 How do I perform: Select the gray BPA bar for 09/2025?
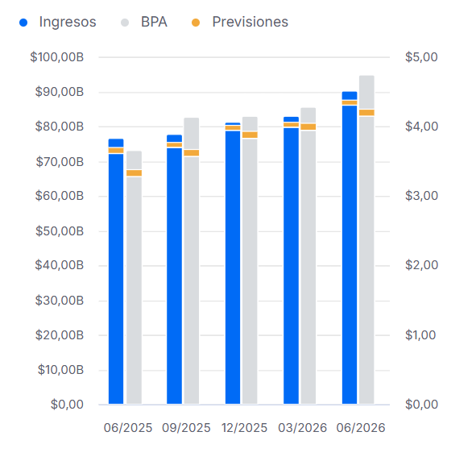192,261
